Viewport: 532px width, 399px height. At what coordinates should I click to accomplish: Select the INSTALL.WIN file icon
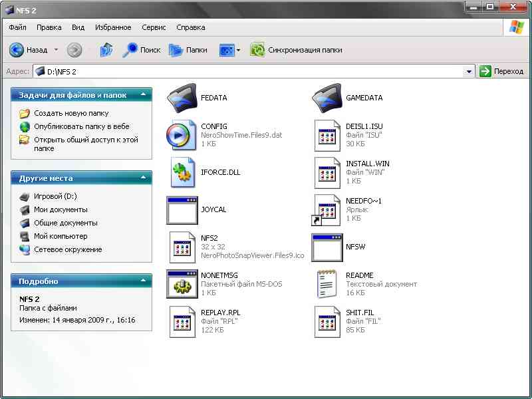click(327, 172)
